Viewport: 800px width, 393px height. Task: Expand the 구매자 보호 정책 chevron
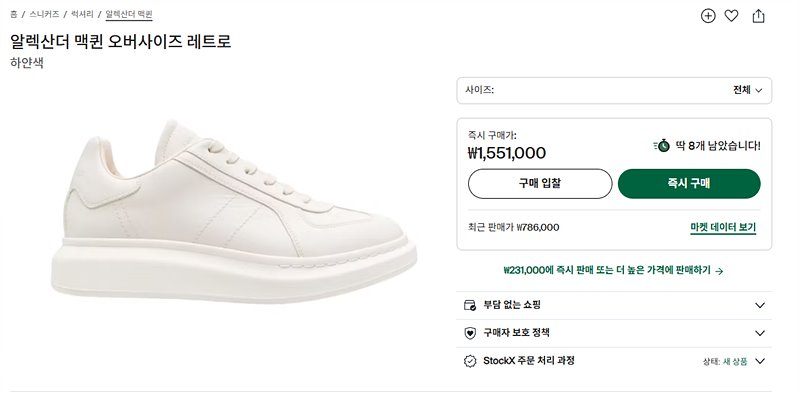click(x=760, y=333)
